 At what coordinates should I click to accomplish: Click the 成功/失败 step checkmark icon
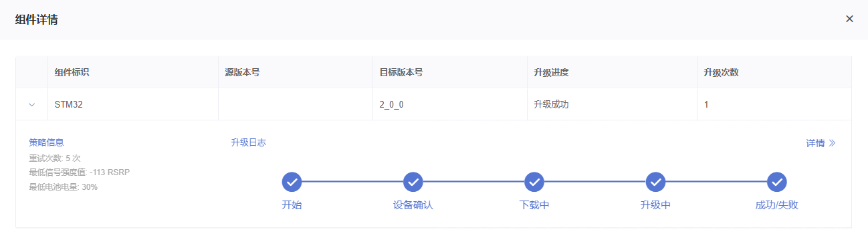(776, 181)
